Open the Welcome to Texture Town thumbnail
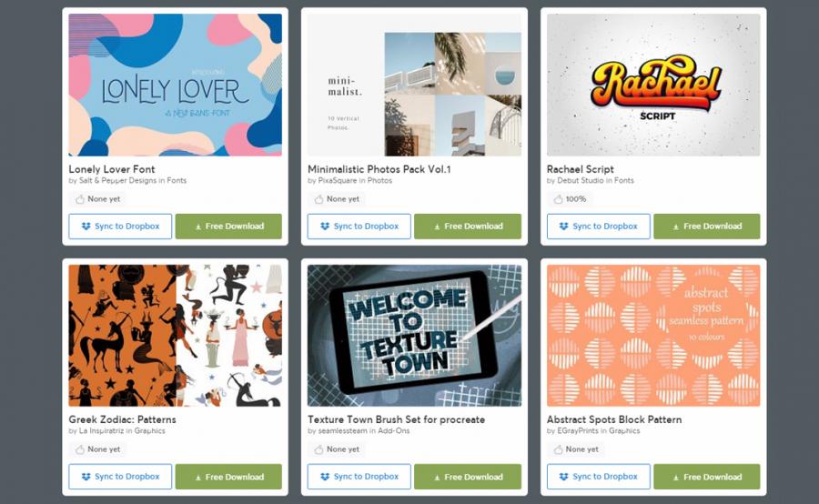Viewport: 819px width, 504px height. coord(414,336)
